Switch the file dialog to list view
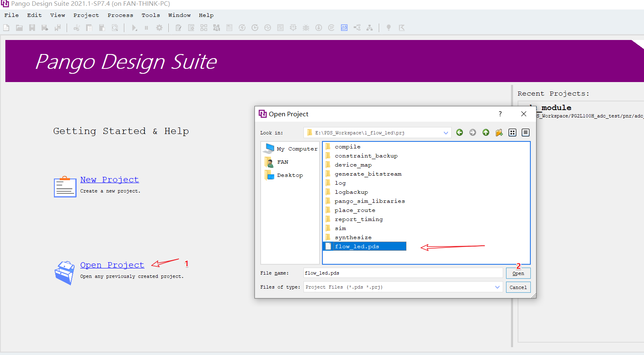Screen dimensions: 644x355 [x=512, y=132]
